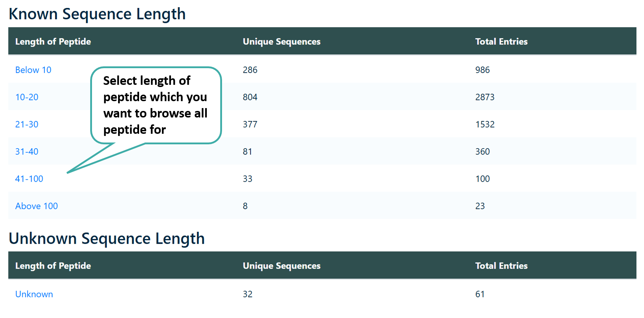The width and height of the screenshot is (644, 318).
Task: Click the 360 total entries cell
Action: pos(482,151)
